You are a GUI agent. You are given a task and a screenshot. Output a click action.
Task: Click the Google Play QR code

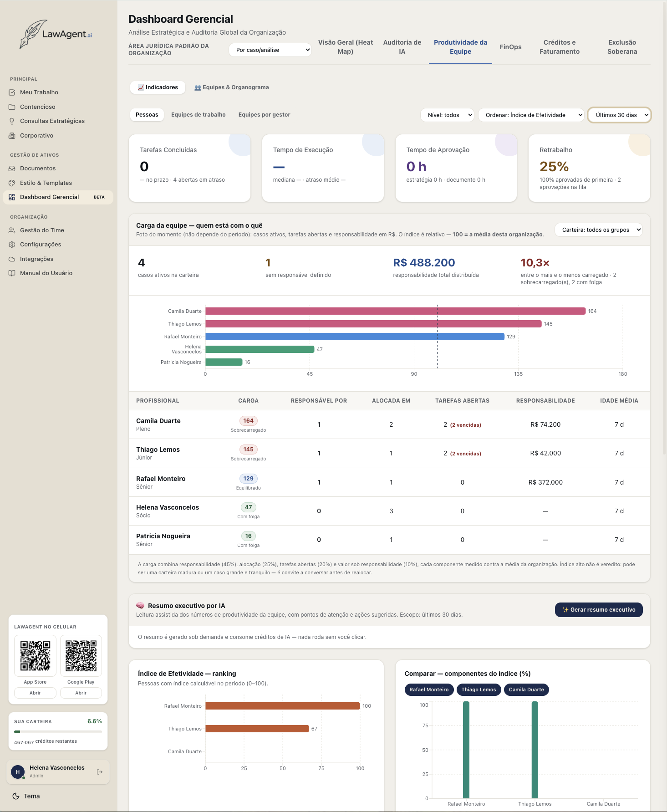[81, 656]
